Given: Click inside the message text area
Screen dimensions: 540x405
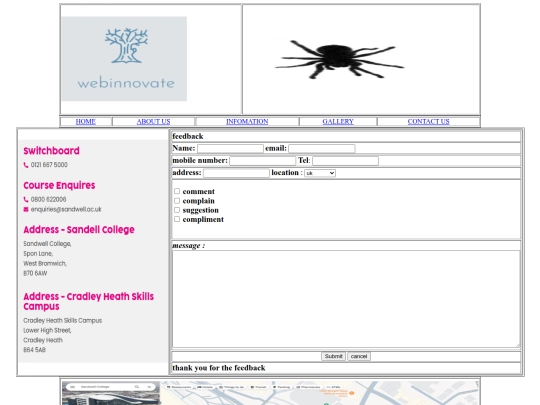Looking at the screenshot, I should (x=346, y=299).
